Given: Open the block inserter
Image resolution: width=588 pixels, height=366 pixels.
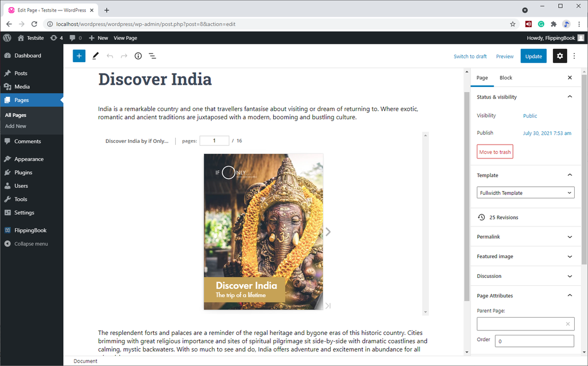Looking at the screenshot, I should [x=78, y=56].
